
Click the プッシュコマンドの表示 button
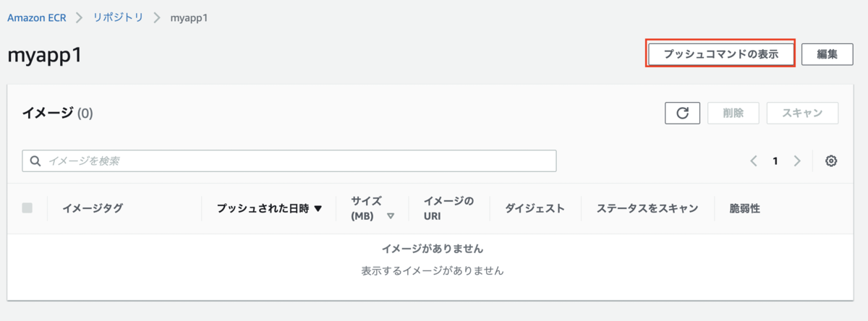coord(720,54)
